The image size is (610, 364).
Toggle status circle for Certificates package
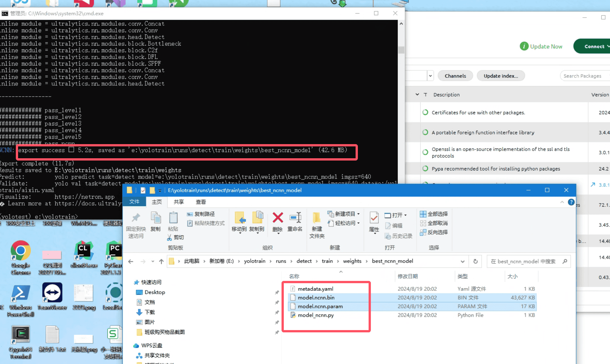(425, 112)
